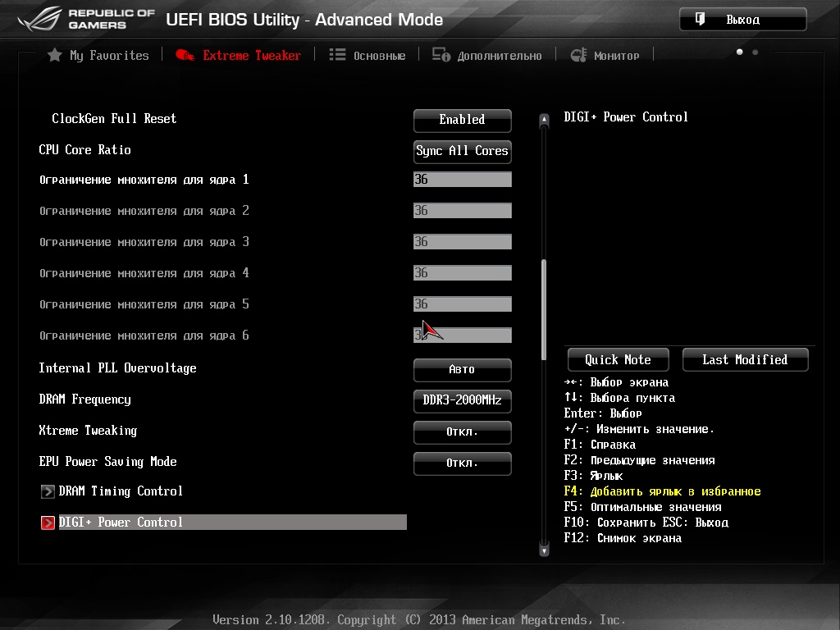Toggle EPU Power Saving Mode Откл. setting
Image resolution: width=840 pixels, height=630 pixels.
coord(463,463)
